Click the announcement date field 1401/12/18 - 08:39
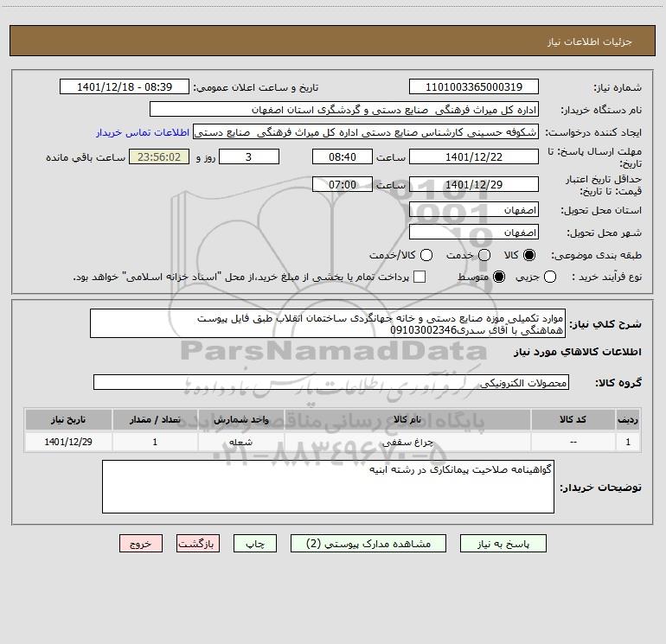This screenshot has width=666, height=644. [125, 86]
